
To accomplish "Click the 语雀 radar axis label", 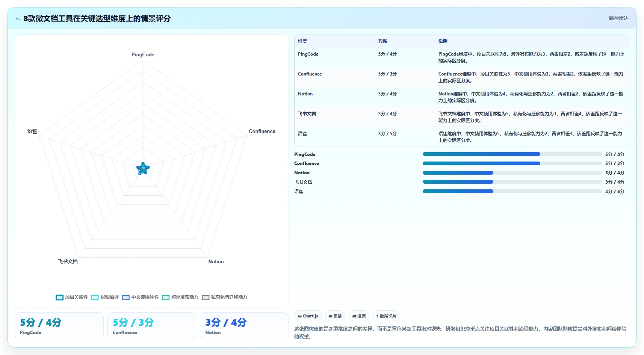I will pyautogui.click(x=32, y=131).
